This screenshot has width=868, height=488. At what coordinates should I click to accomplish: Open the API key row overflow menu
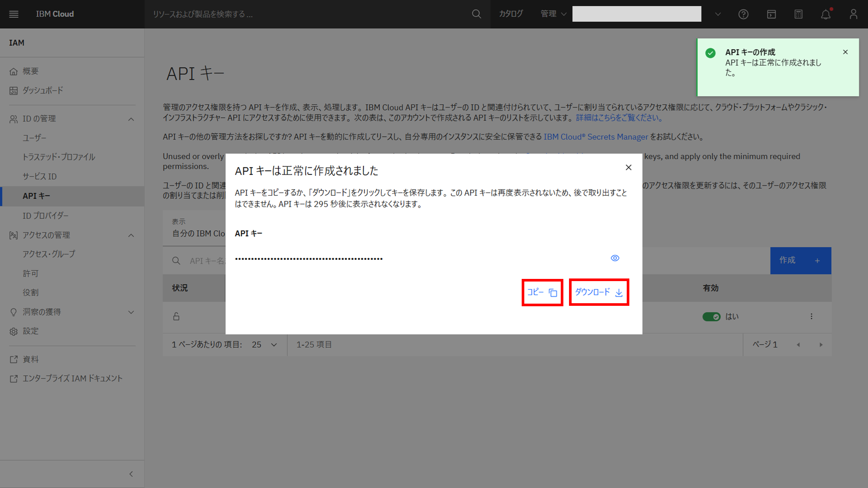[x=811, y=316]
